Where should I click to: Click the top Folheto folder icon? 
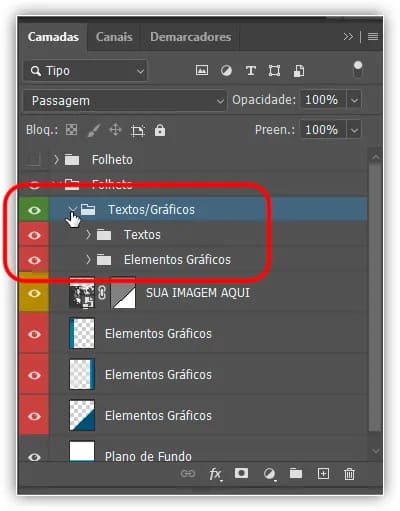[x=72, y=160]
